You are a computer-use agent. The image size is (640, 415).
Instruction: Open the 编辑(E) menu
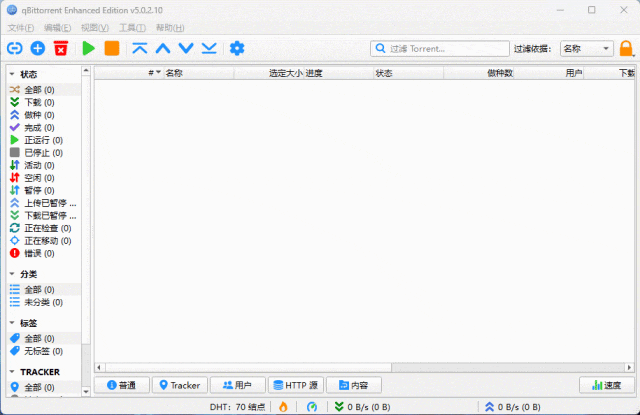[58, 28]
